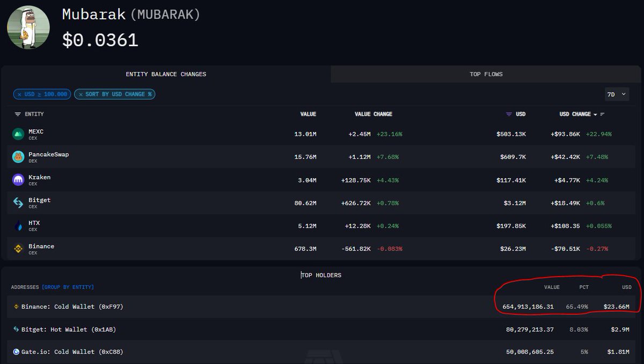Remove the Sort By USD Change % chip
644x364 pixels.
tap(80, 94)
